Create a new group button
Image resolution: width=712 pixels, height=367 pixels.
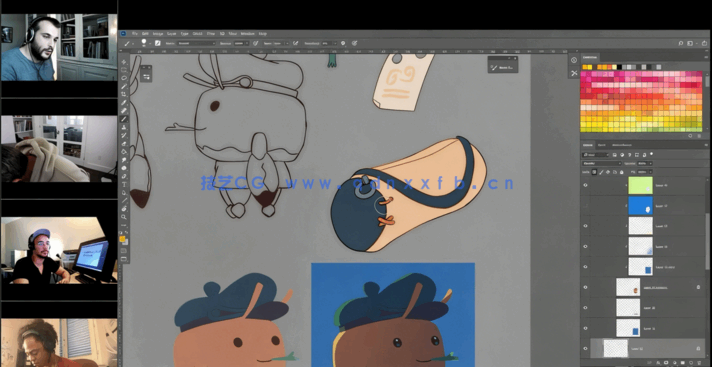click(682, 362)
